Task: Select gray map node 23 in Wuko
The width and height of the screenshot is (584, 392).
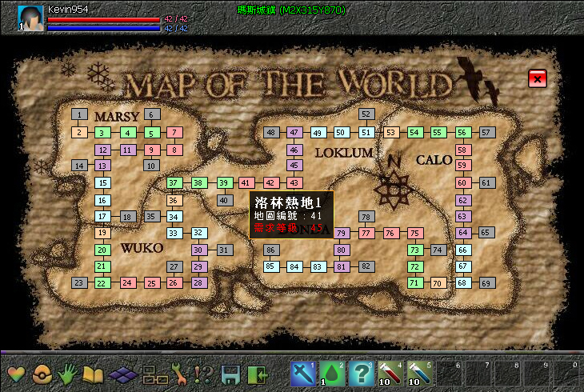Action: click(79, 283)
